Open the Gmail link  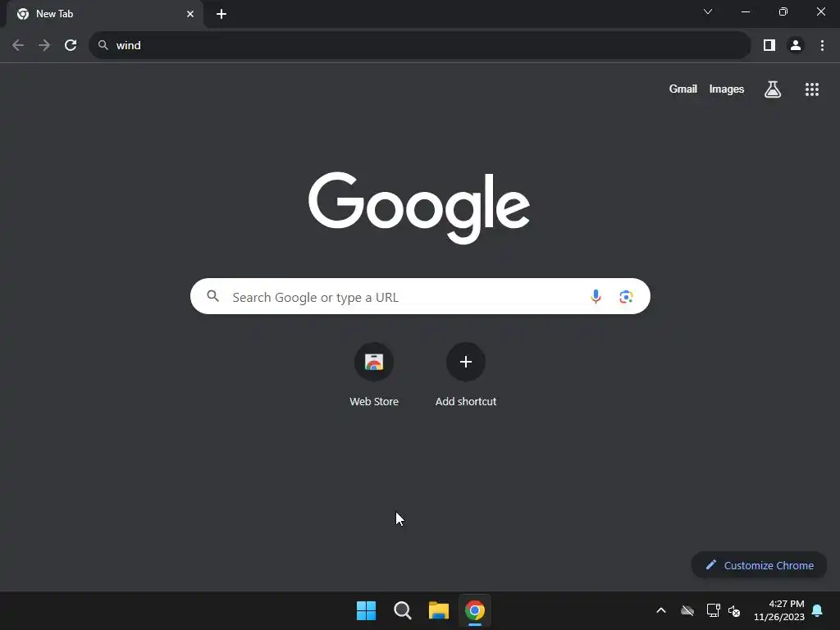[682, 89]
